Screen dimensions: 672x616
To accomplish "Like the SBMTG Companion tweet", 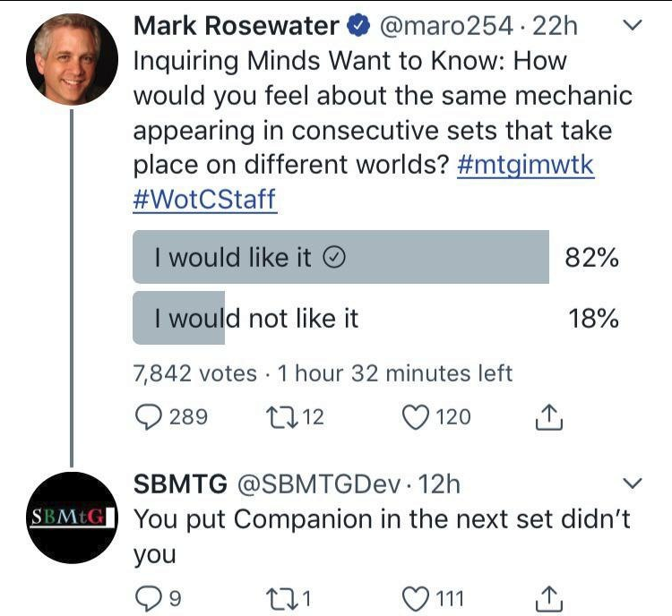I will point(414,597).
